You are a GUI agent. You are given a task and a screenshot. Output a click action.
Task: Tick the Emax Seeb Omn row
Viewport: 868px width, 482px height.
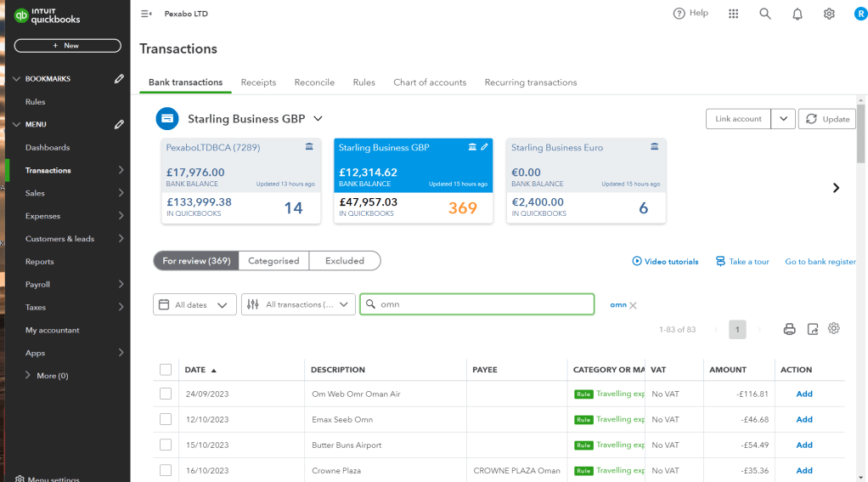click(166, 419)
